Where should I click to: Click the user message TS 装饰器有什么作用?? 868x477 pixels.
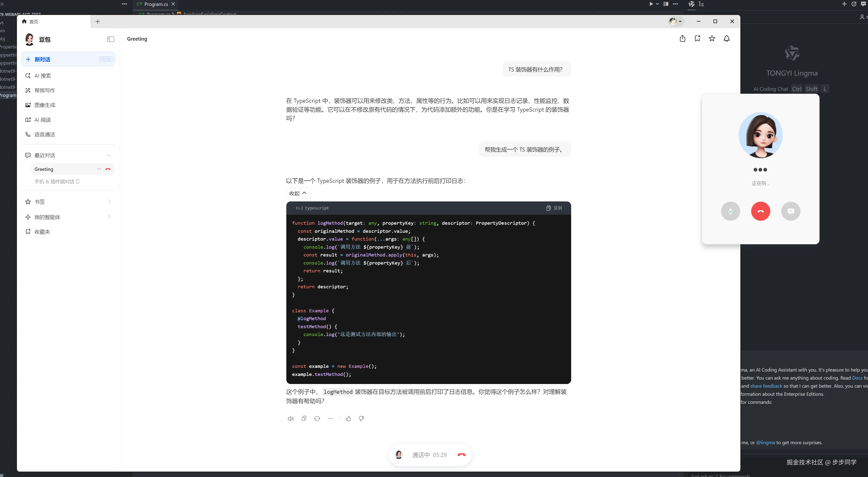pos(536,69)
